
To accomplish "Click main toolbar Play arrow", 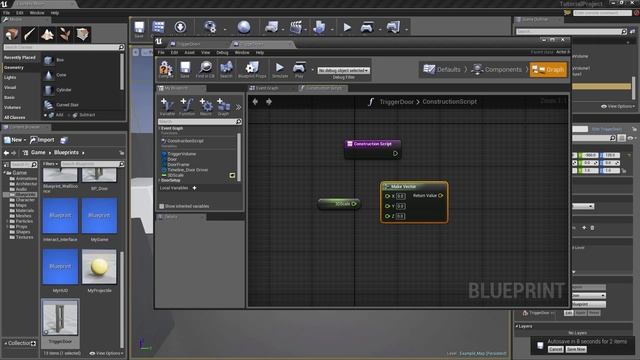I will (x=347, y=27).
